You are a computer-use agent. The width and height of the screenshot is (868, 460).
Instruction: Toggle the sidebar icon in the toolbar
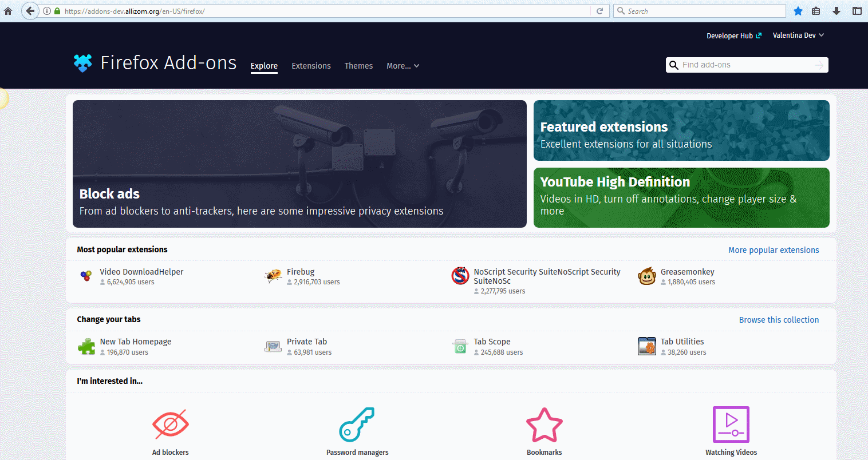tap(857, 11)
